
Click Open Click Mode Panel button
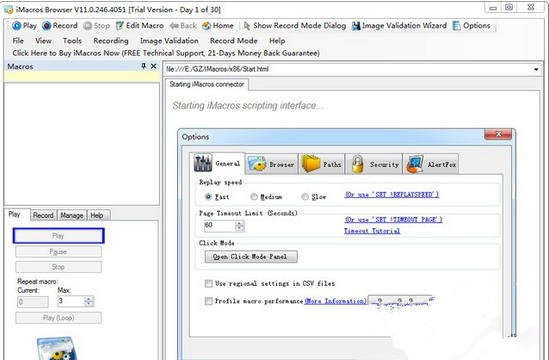(x=251, y=257)
